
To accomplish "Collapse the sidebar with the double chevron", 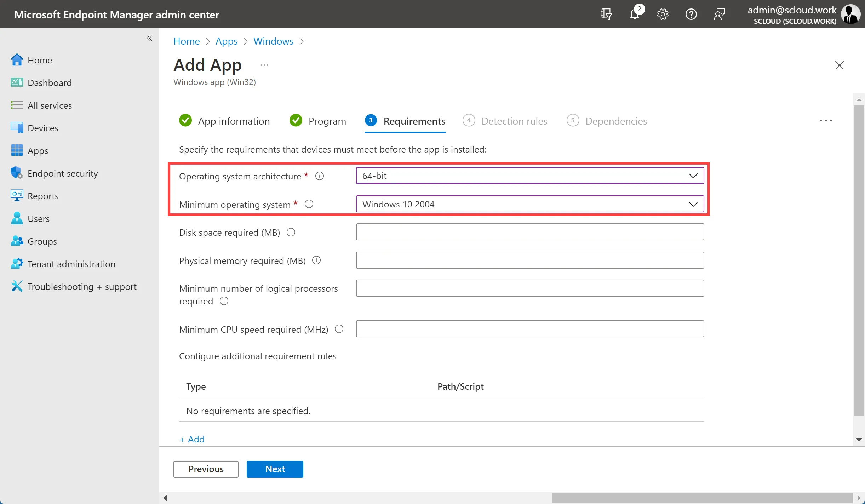I will [149, 38].
